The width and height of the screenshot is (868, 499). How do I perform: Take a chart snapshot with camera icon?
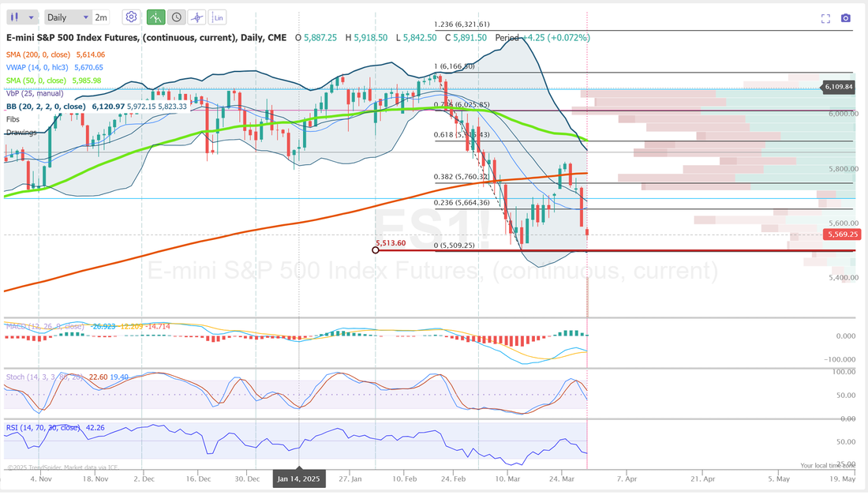[845, 18]
